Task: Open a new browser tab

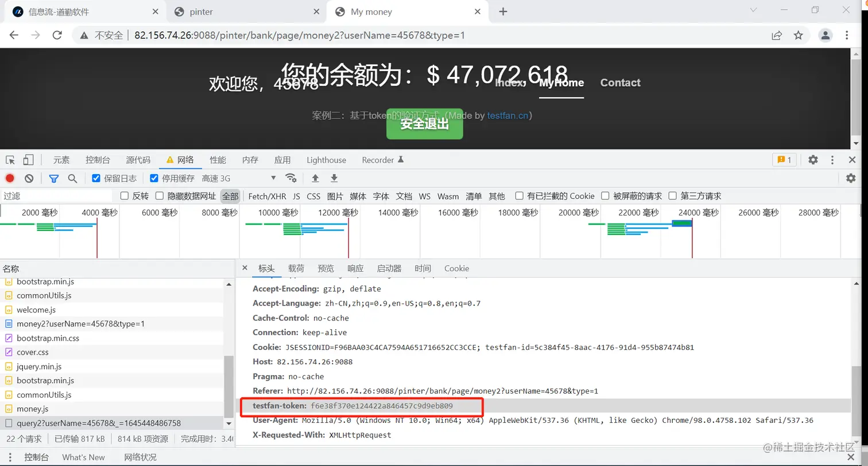Action: [503, 11]
